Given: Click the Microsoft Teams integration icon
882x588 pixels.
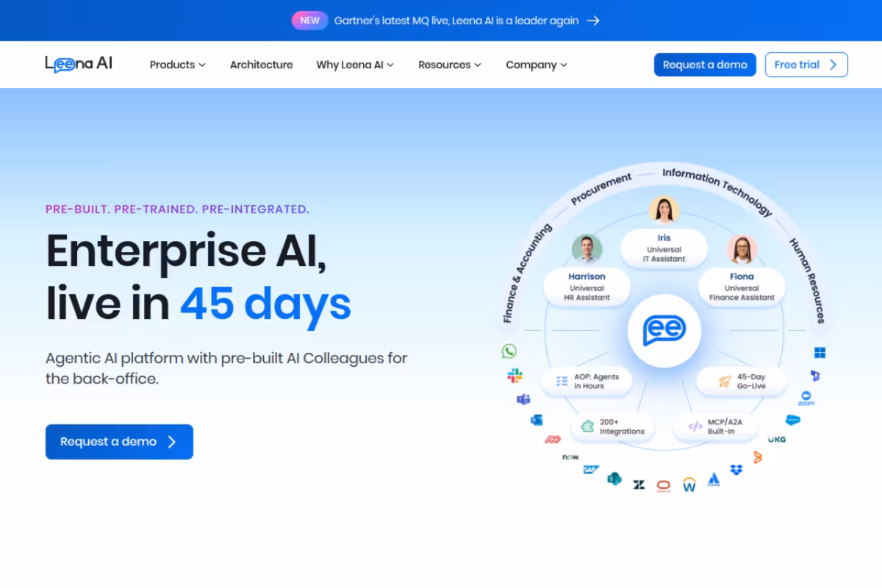Looking at the screenshot, I should [523, 399].
